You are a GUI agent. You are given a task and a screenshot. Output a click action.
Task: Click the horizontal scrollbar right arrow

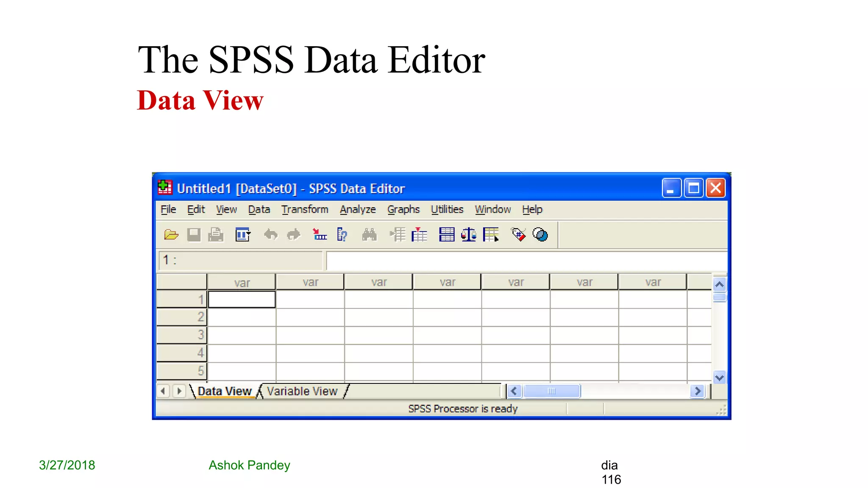click(698, 391)
